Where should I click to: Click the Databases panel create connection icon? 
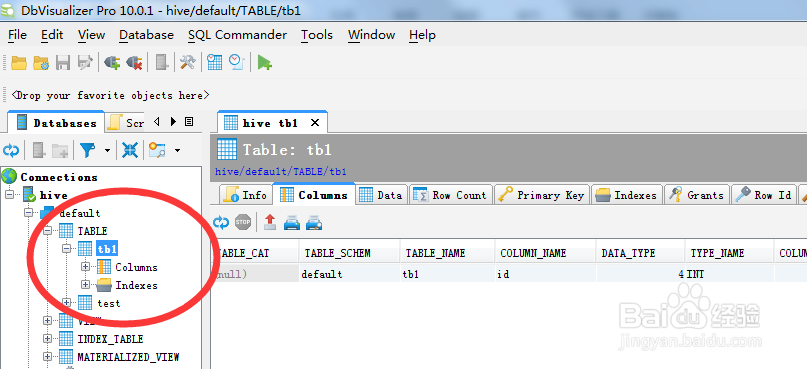point(39,150)
